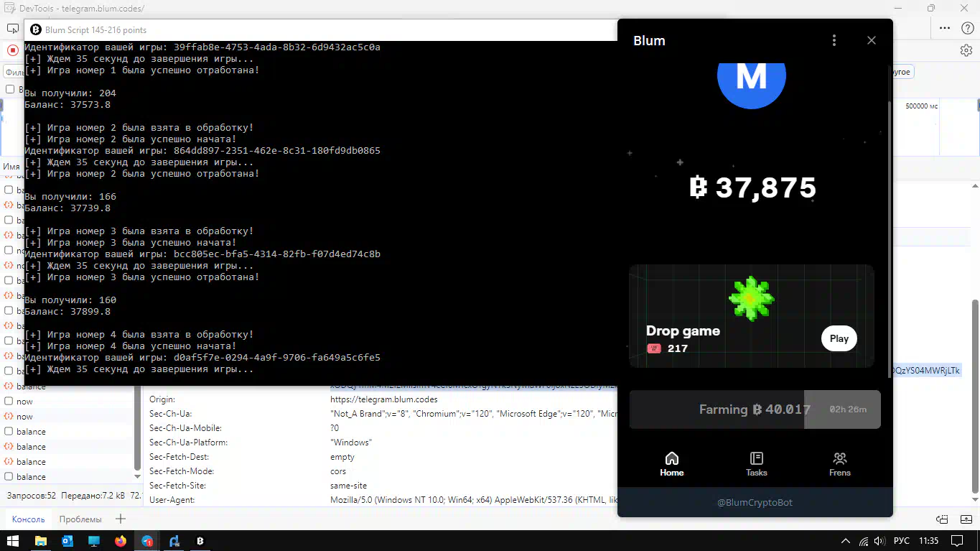980x551 pixels.
Task: Click the User-Agent header value
Action: [x=474, y=500]
